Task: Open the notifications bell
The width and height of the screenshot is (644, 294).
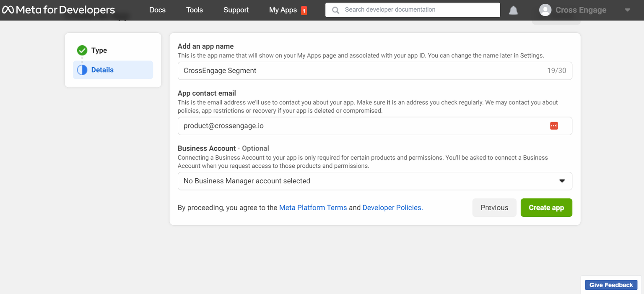Action: point(513,10)
